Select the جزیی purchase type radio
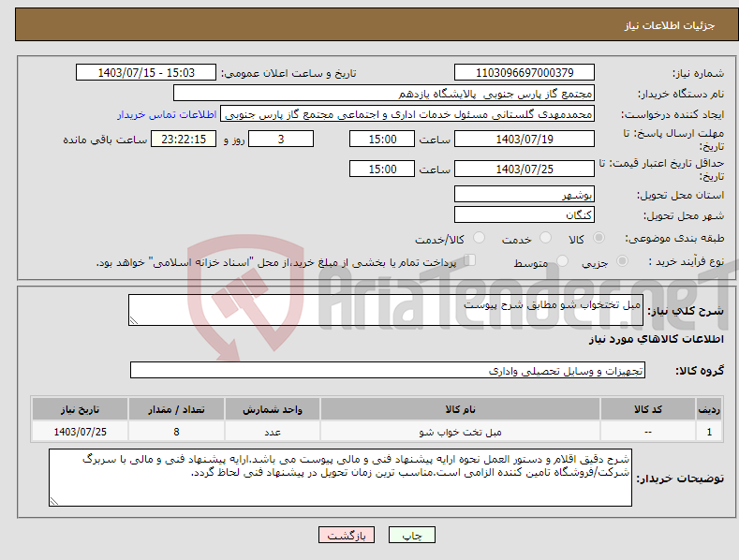Viewport: 739px width, 560px height. (622, 260)
